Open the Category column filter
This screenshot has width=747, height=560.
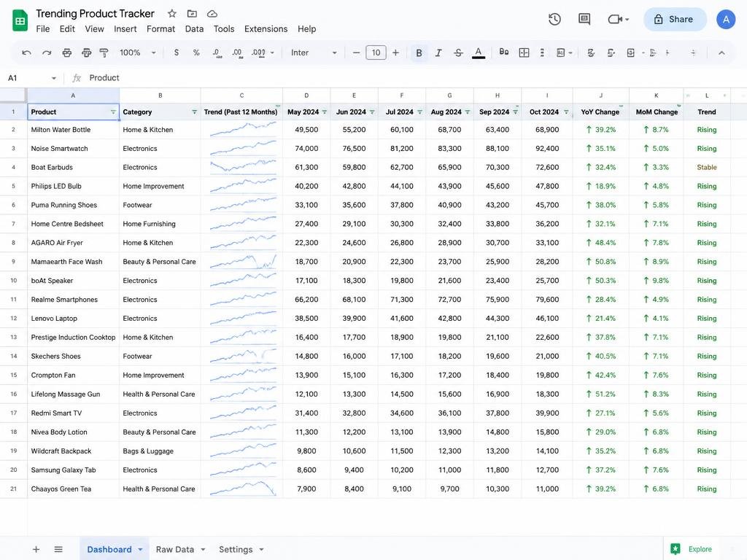point(194,112)
